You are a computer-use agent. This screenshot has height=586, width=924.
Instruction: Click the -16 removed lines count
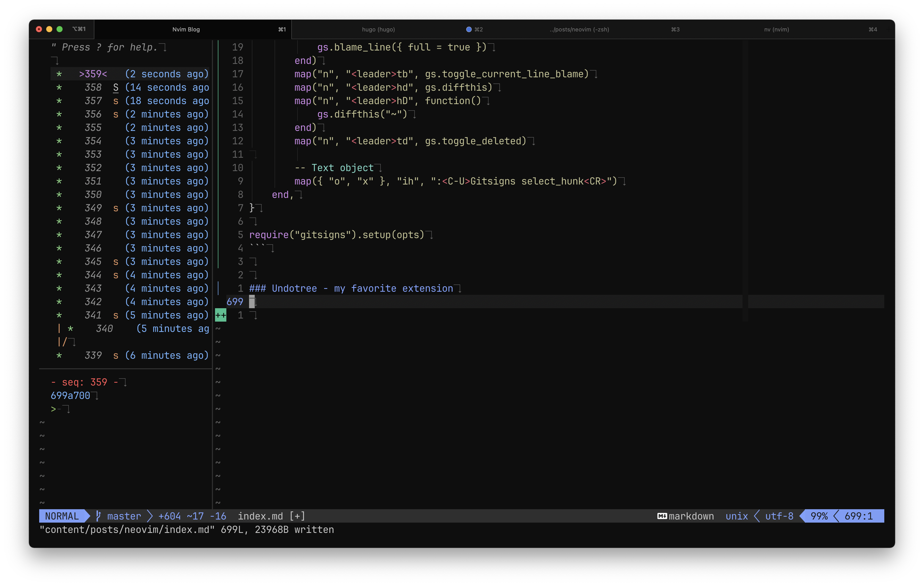click(218, 516)
